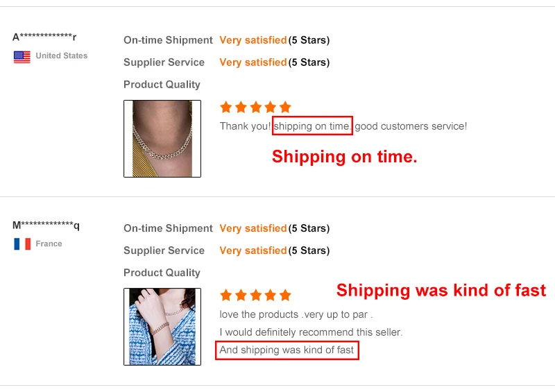Open the bracelet review photo thumbnail
Screen dimensions: 555x392
162,327
